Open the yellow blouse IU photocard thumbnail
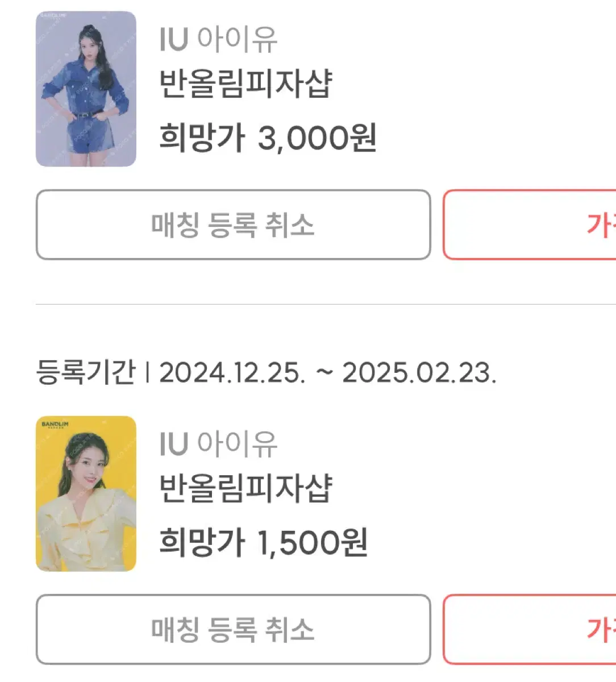The height and width of the screenshot is (682, 616). click(x=86, y=493)
